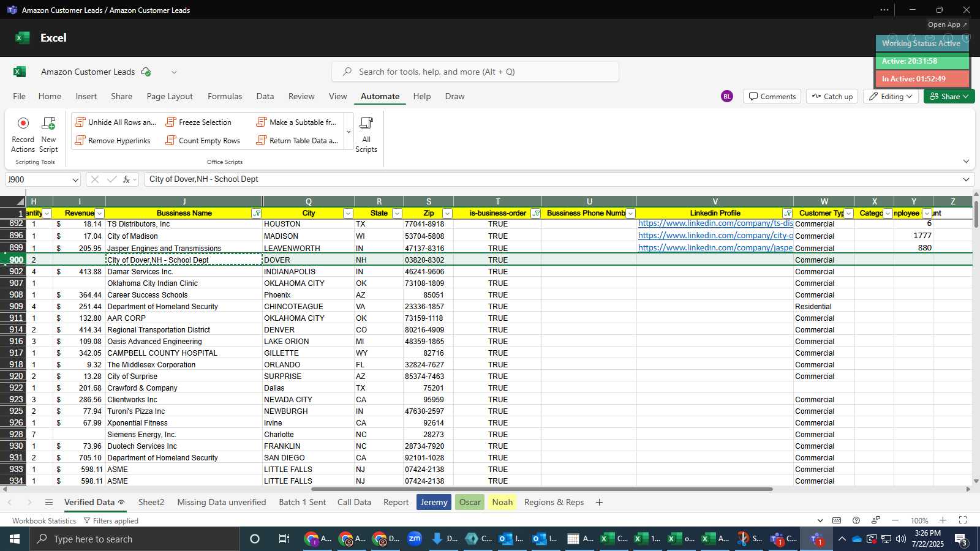Screen dimensions: 980x551
Task: Open Teams more options ellipsis
Action: pyautogui.click(x=884, y=10)
